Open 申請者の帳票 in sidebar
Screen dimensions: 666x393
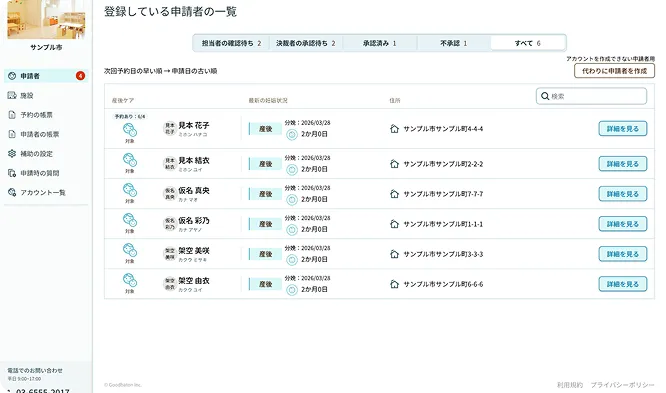pos(46,134)
